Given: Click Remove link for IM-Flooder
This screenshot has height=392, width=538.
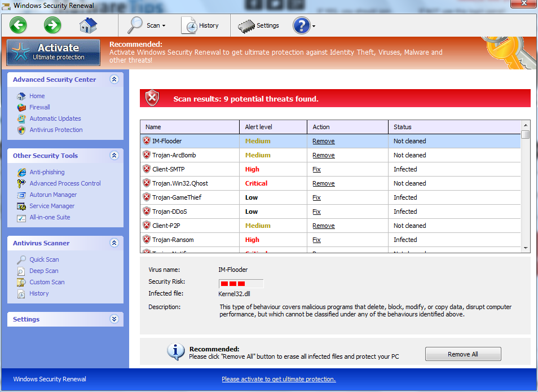Looking at the screenshot, I should pyautogui.click(x=324, y=141).
